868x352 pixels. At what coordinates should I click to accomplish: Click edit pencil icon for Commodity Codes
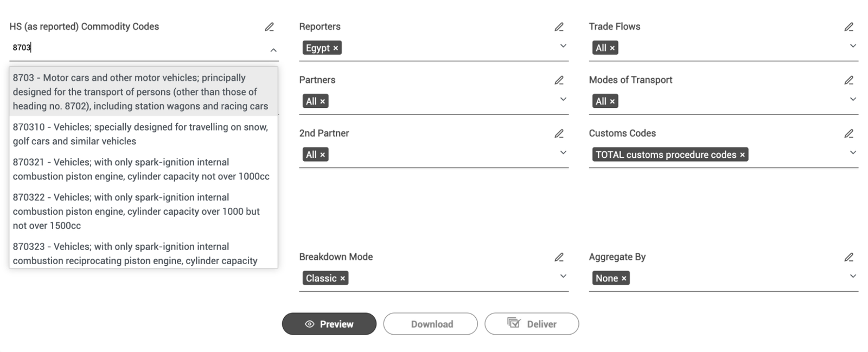[x=269, y=27]
